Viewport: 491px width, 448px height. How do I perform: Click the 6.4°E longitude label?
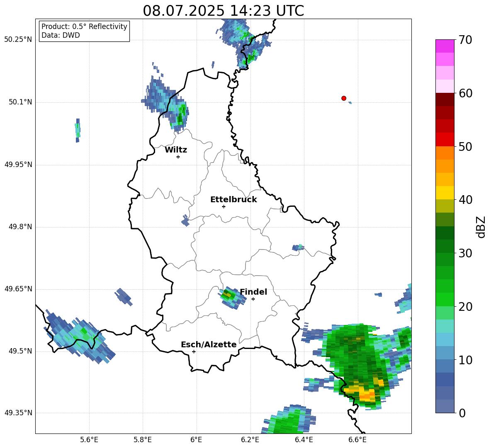point(304,440)
